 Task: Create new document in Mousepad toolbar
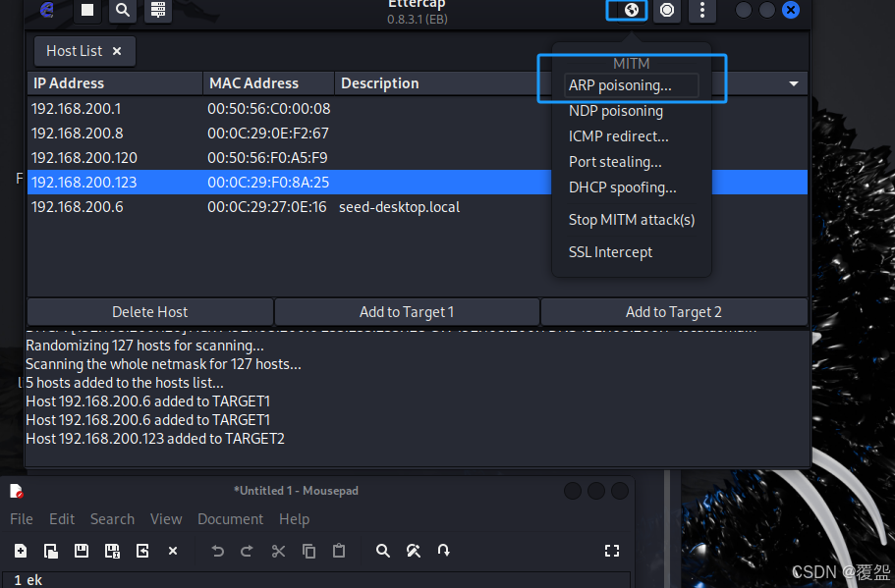click(x=21, y=551)
